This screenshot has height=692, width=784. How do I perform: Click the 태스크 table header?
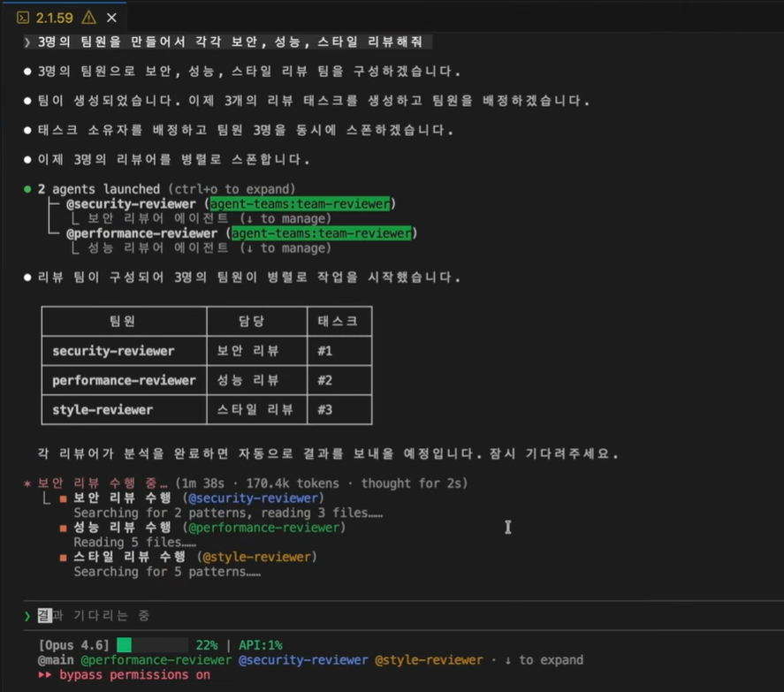pos(339,321)
